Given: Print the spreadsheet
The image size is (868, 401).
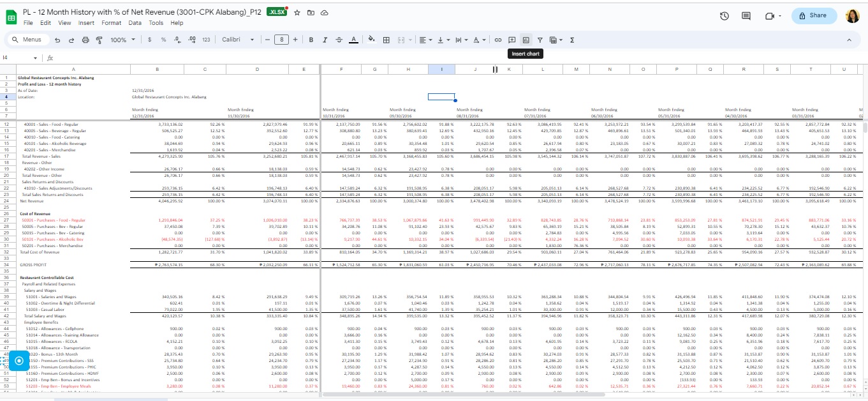Looking at the screenshot, I should [85, 40].
